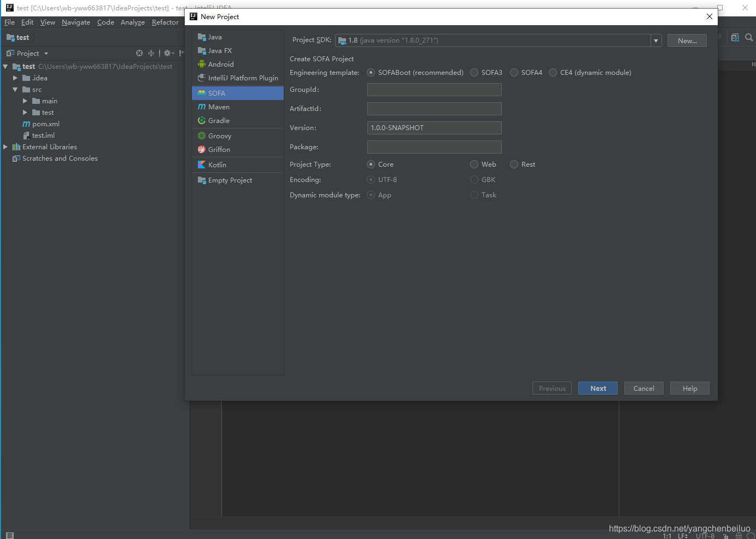The width and height of the screenshot is (756, 539).
Task: Select the Java project type icon
Action: [202, 37]
